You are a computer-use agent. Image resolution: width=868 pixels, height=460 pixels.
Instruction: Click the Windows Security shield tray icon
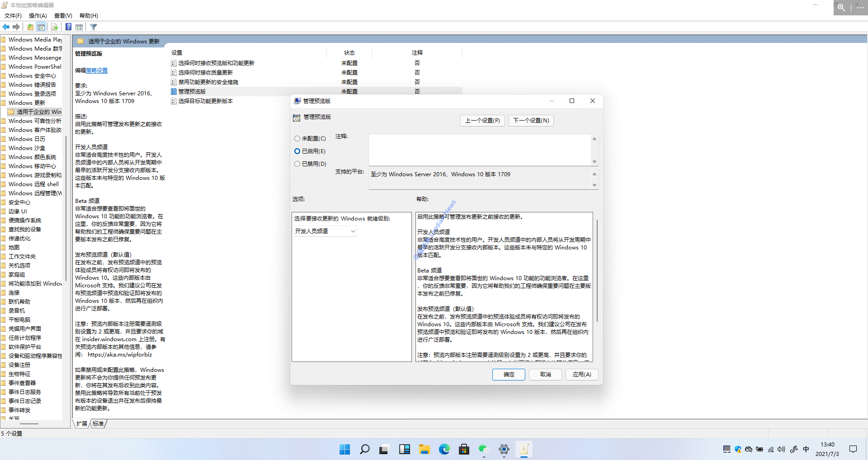[x=738, y=449]
